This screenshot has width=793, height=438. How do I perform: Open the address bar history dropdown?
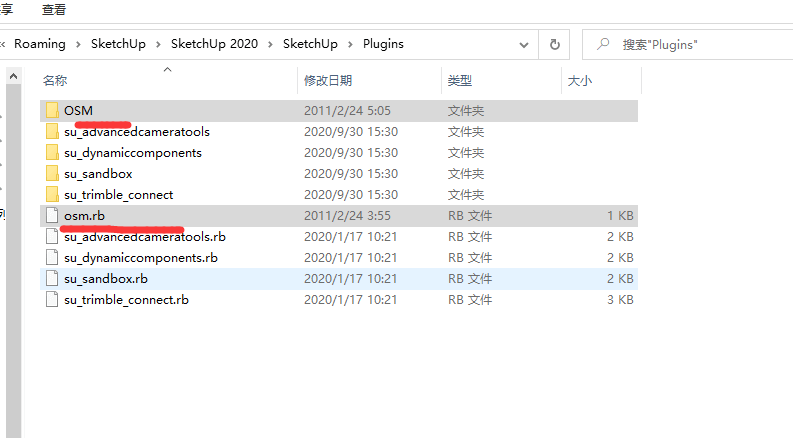[x=524, y=44]
